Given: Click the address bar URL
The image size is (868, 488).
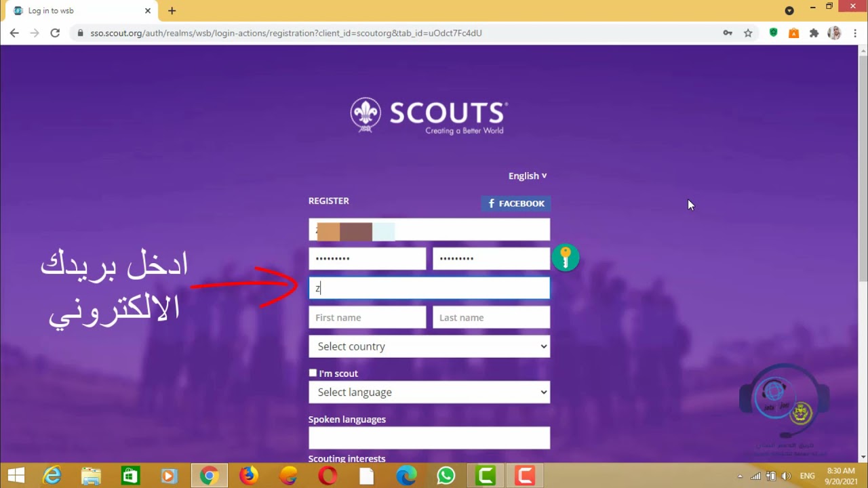Looking at the screenshot, I should click(x=286, y=33).
